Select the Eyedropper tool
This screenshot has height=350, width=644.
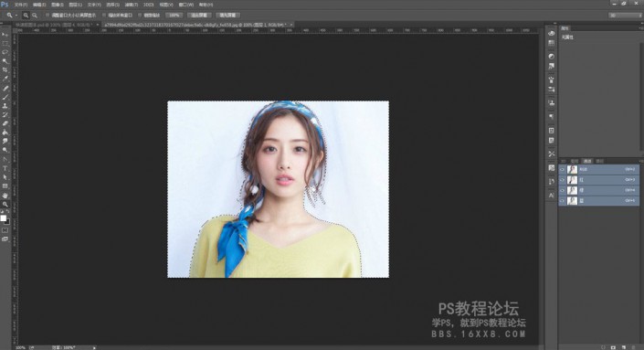pyautogui.click(x=5, y=79)
